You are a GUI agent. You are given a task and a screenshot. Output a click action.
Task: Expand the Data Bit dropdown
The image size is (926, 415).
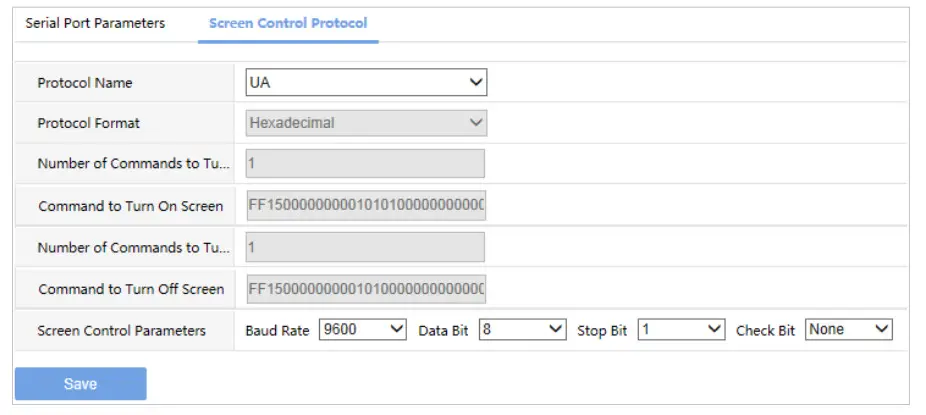click(x=522, y=330)
